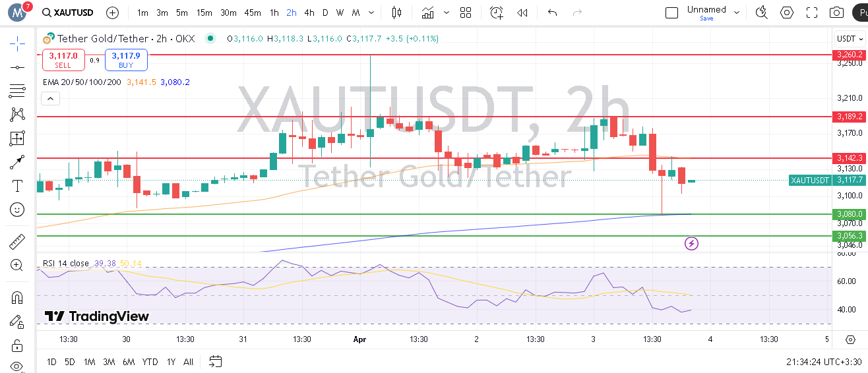
Task: Select the RSI 14 close legend
Action: click(x=65, y=263)
